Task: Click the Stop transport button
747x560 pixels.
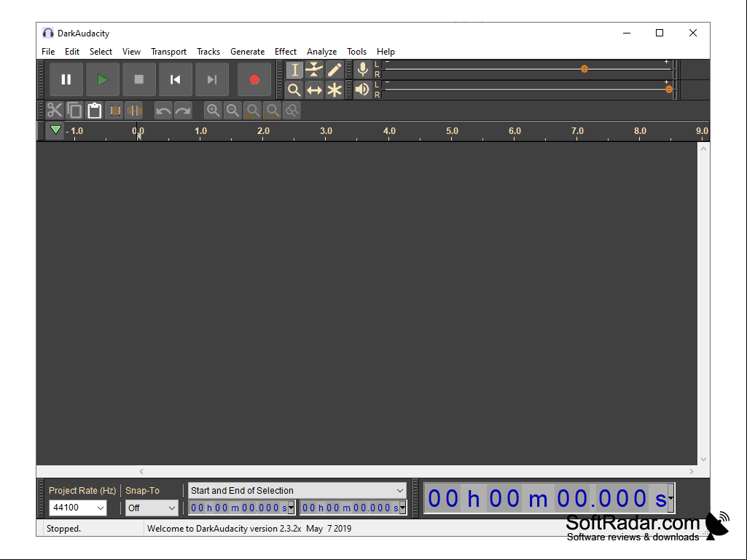Action: point(138,79)
